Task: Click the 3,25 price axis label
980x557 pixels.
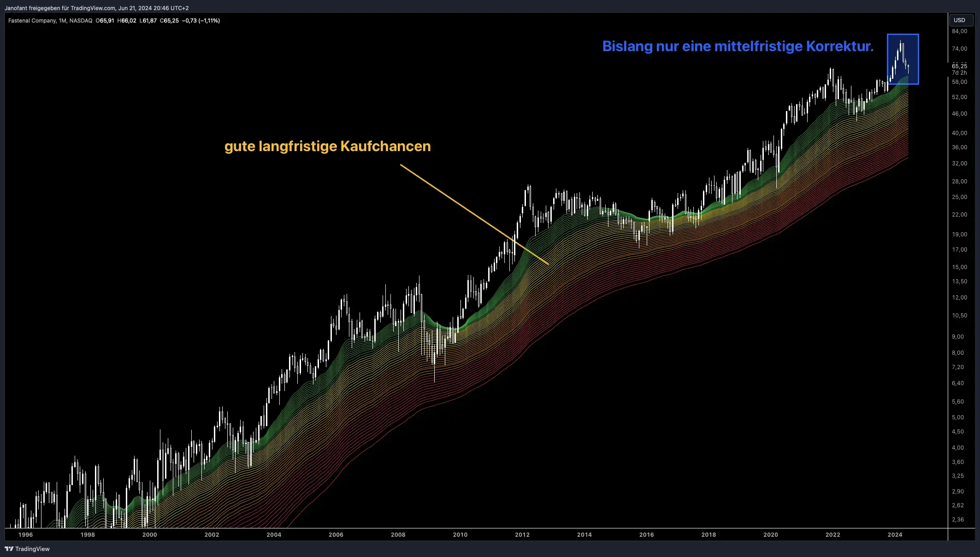Action: 957,476
